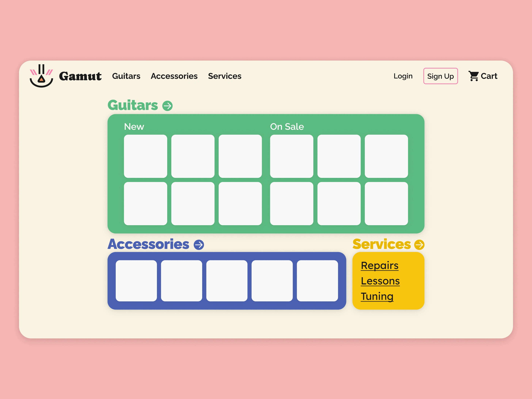Click the arrow icon beside Services heading
Viewport: 532px width, 399px height.
click(419, 245)
